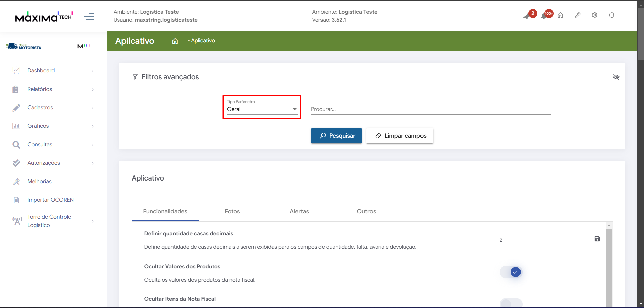The height and width of the screenshot is (308, 644).
Task: Enable Ocultar Itens da Nota Fiscal toggle
Action: pyautogui.click(x=511, y=303)
